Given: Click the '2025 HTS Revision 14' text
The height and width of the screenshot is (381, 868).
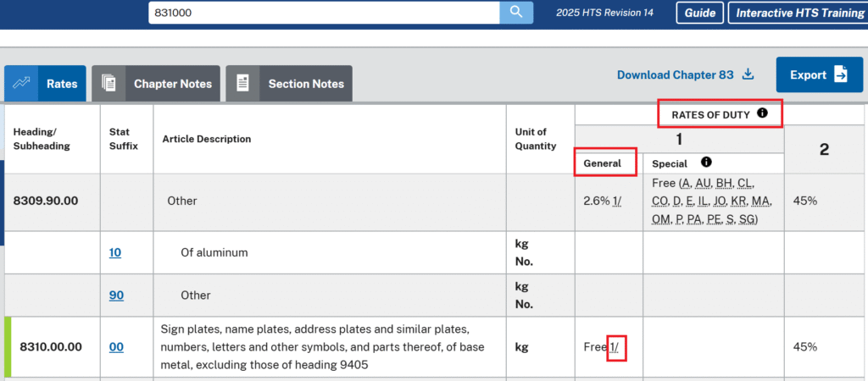Looking at the screenshot, I should coord(604,13).
